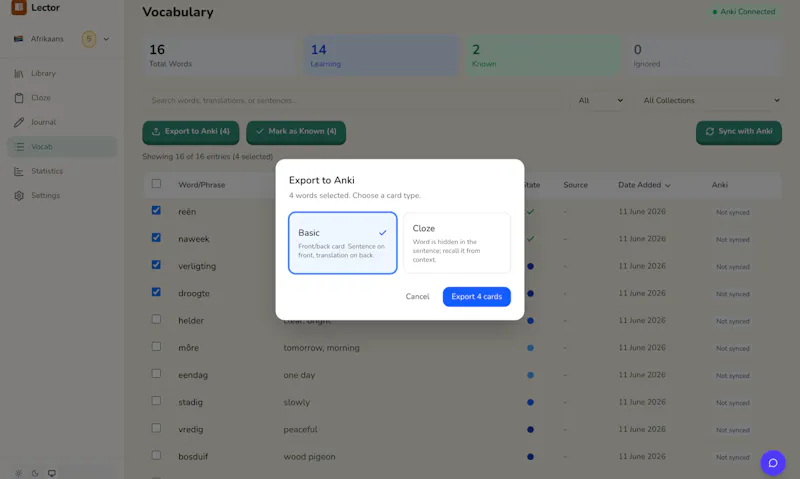
Task: Click the state dot in bosduif row
Action: (x=531, y=457)
